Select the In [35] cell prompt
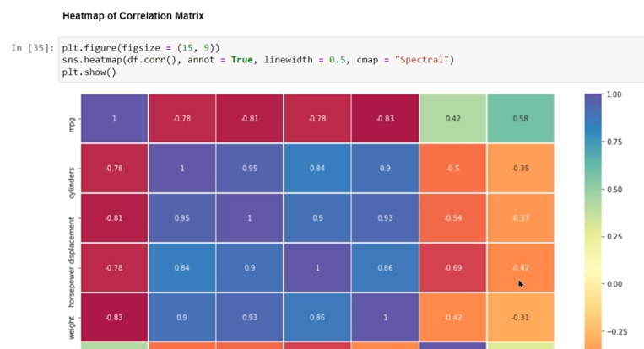Viewport: 644px width, 349px height. (33, 48)
